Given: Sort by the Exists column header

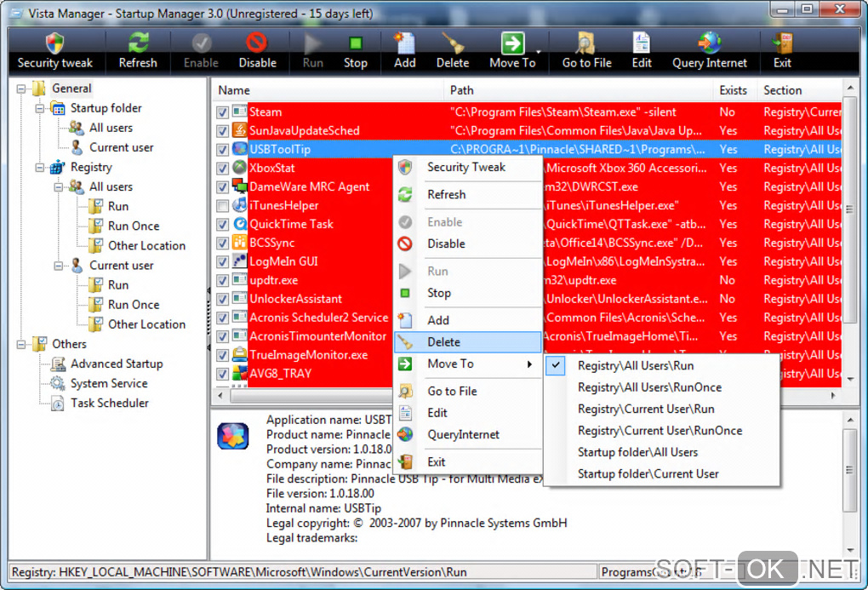Looking at the screenshot, I should coord(734,90).
